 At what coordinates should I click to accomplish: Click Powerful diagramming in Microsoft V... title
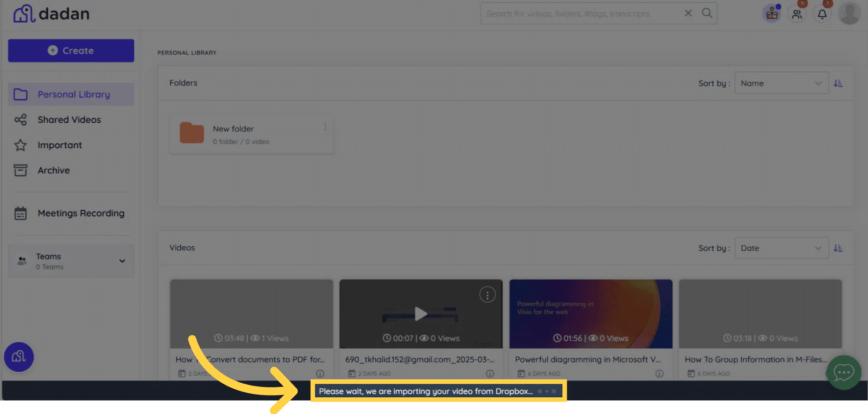(588, 360)
